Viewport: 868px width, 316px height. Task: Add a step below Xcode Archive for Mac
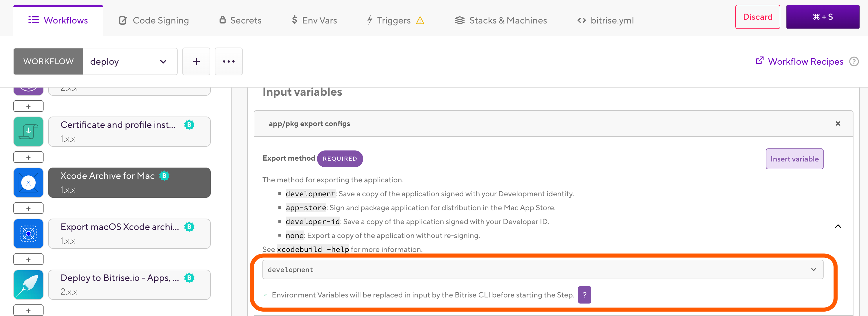[x=28, y=208]
